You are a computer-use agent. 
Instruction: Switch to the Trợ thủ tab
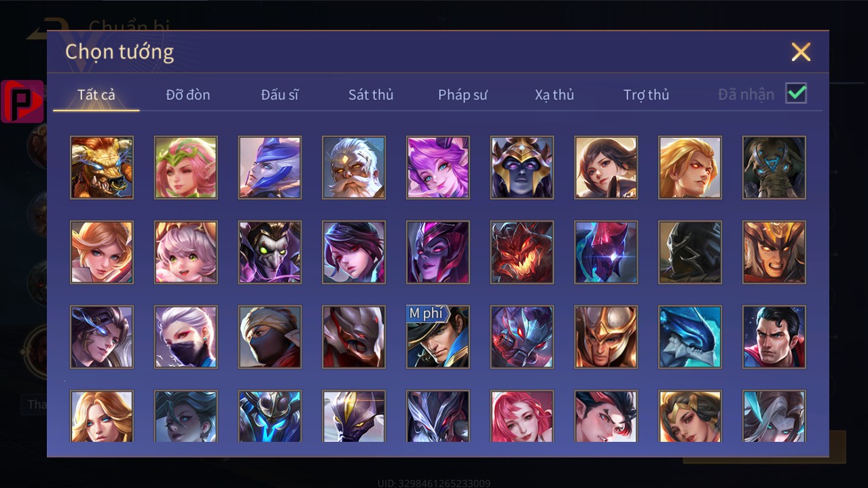click(x=647, y=94)
